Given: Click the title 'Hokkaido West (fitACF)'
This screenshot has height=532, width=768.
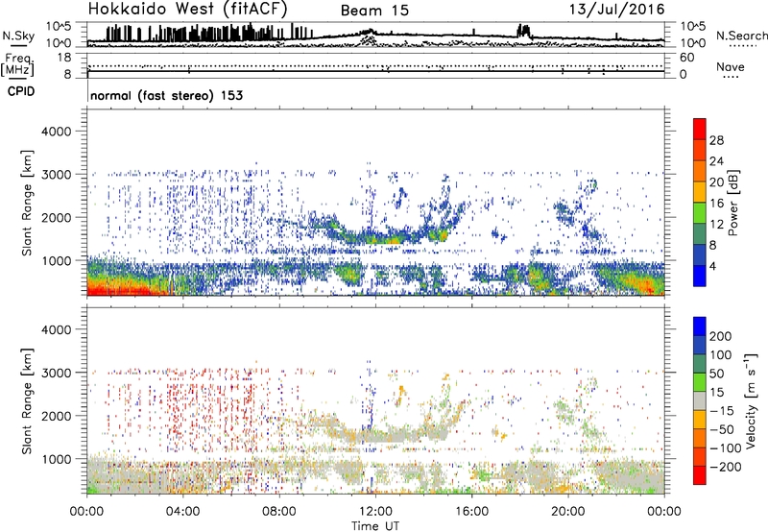Looking at the screenshot, I should (x=187, y=9).
